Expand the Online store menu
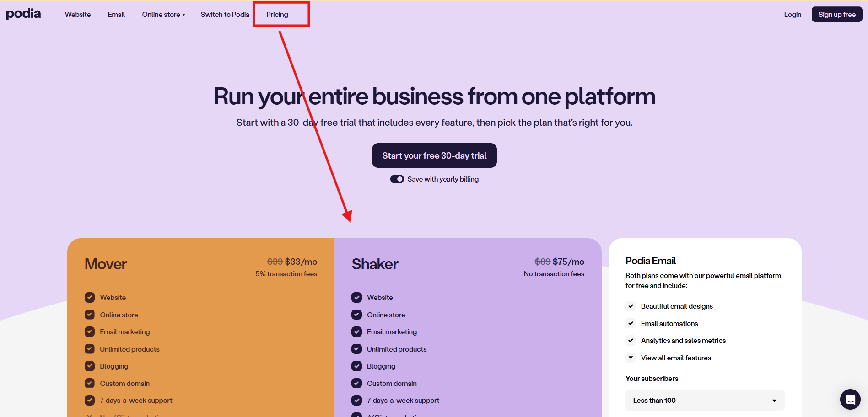The height and width of the screenshot is (417, 868). [163, 15]
